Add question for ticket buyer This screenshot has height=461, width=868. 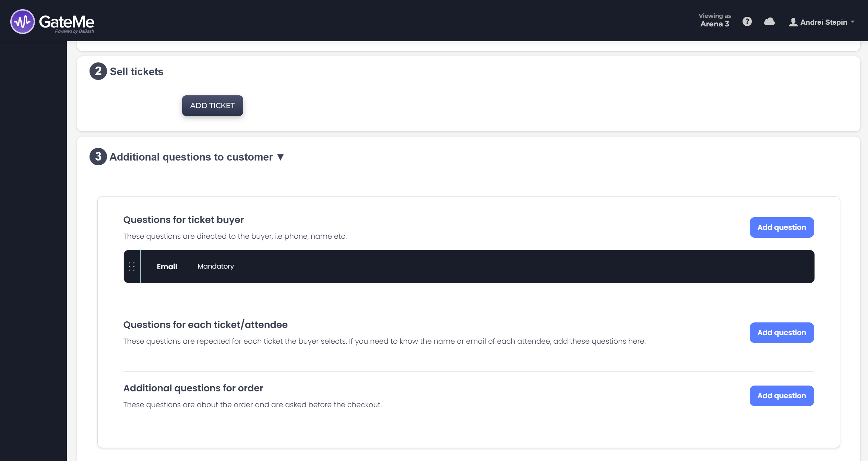[781, 227]
